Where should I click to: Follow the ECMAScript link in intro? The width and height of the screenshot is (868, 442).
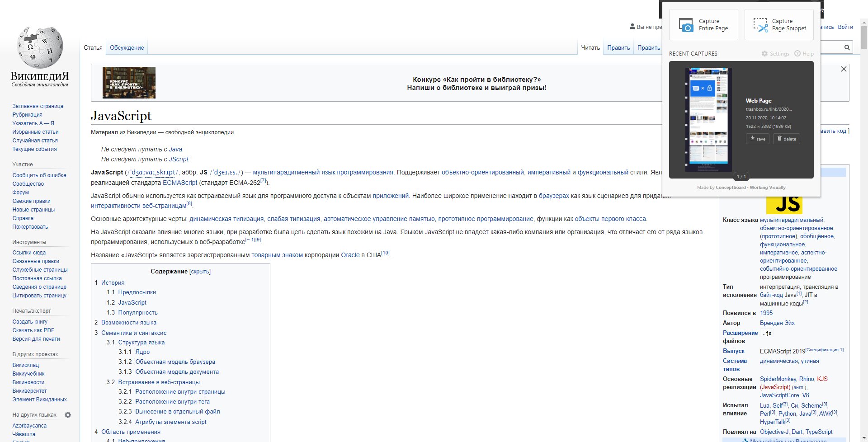click(180, 183)
